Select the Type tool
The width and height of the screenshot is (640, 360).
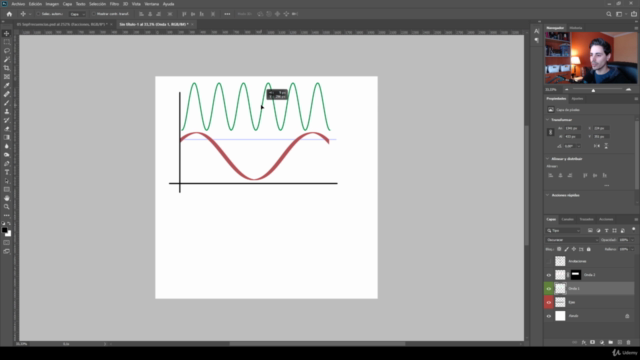click(x=7, y=172)
